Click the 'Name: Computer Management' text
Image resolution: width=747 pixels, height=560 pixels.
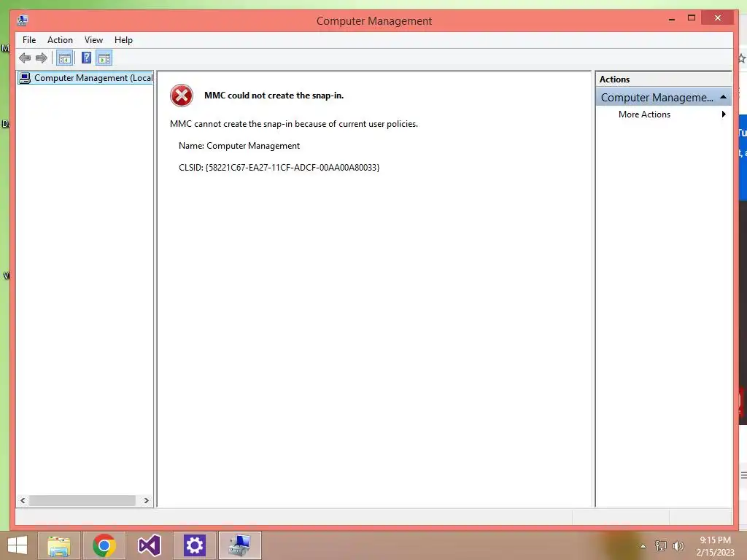[239, 146]
